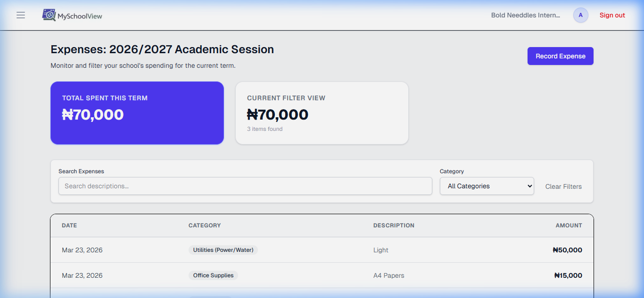The height and width of the screenshot is (298, 644).
Task: Click the Light expense description
Action: pyautogui.click(x=381, y=250)
